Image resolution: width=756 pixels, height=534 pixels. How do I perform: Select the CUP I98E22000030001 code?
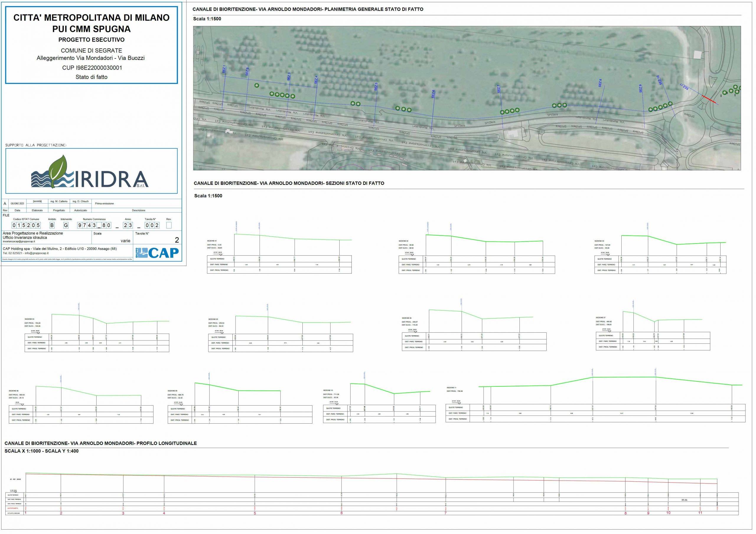click(x=92, y=68)
